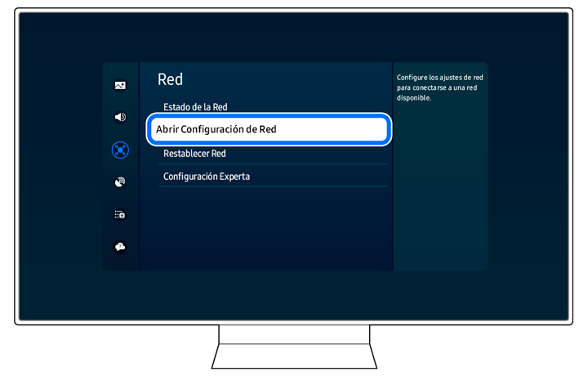The image size is (588, 376).
Task: Open Configuración Experta
Action: pyautogui.click(x=273, y=177)
